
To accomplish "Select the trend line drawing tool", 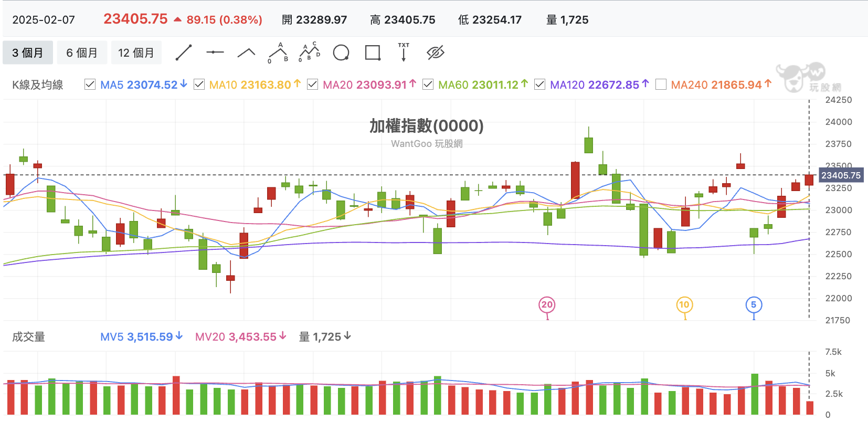I will click(x=184, y=52).
